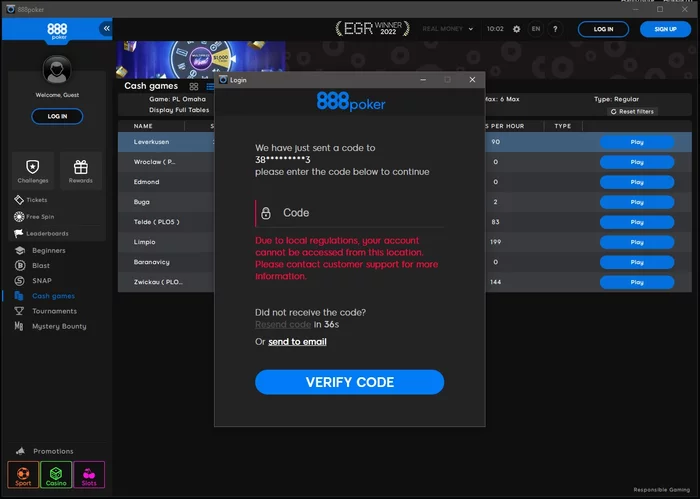The image size is (700, 499).
Task: Click the guest avatar picture
Action: 57,70
